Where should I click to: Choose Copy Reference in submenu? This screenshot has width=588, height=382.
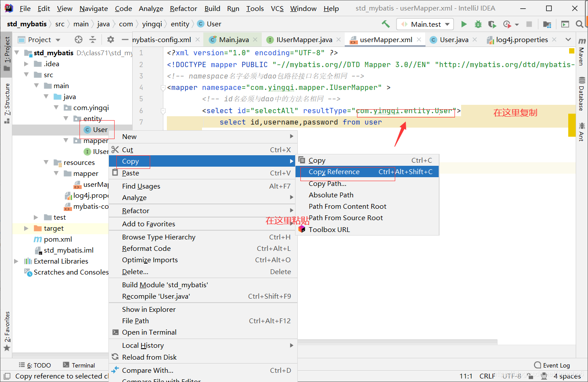coord(367,172)
